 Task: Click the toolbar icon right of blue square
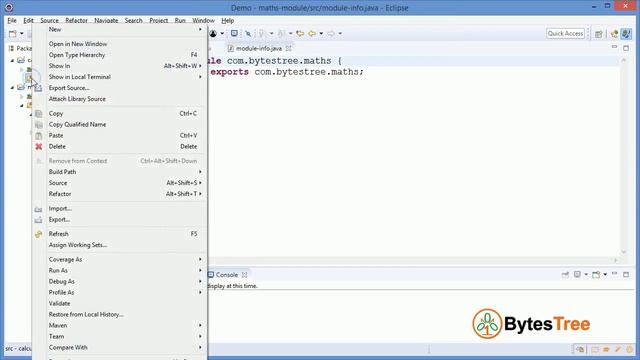(x=248, y=33)
